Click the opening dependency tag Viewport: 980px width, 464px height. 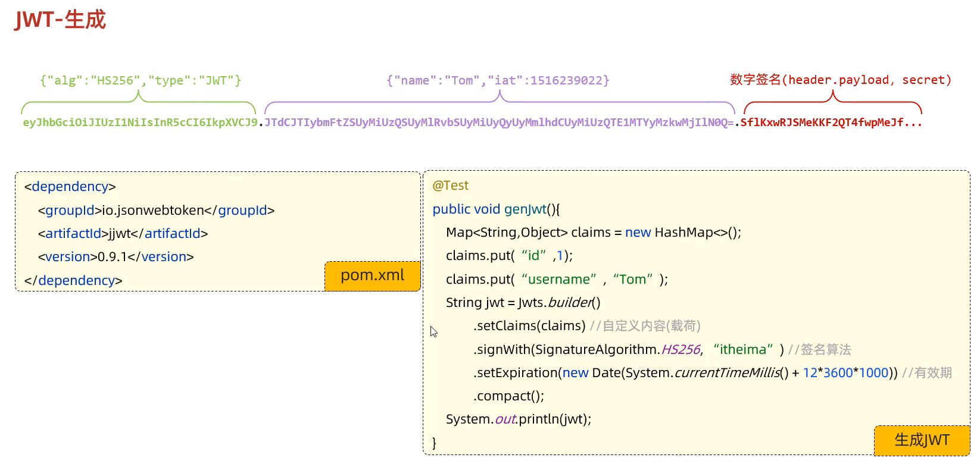70,186
